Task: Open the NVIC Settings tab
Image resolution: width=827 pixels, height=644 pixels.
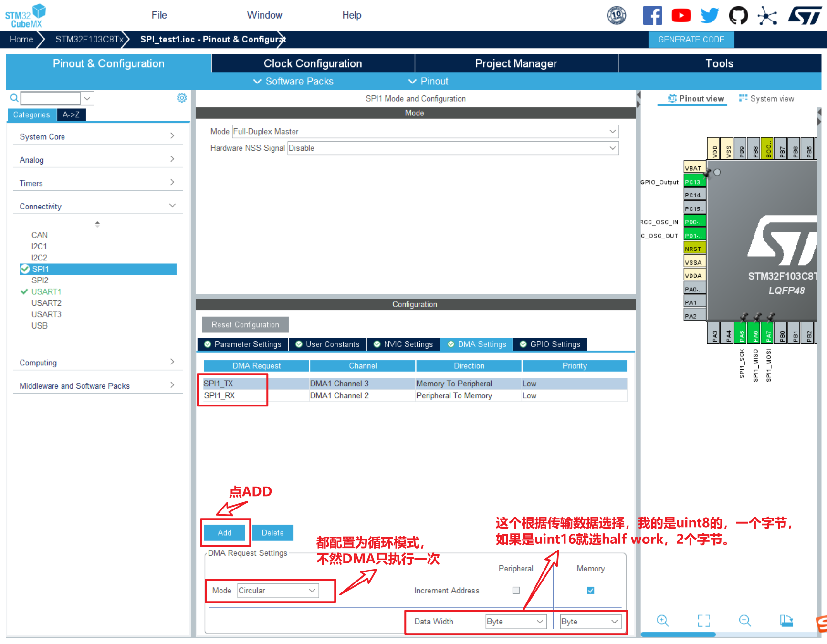Action: (403, 344)
